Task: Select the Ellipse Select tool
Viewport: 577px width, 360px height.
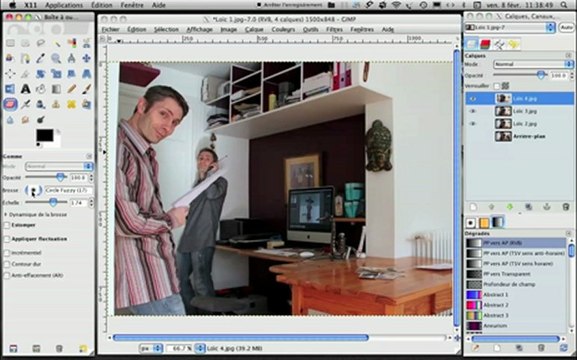Action: click(x=25, y=43)
